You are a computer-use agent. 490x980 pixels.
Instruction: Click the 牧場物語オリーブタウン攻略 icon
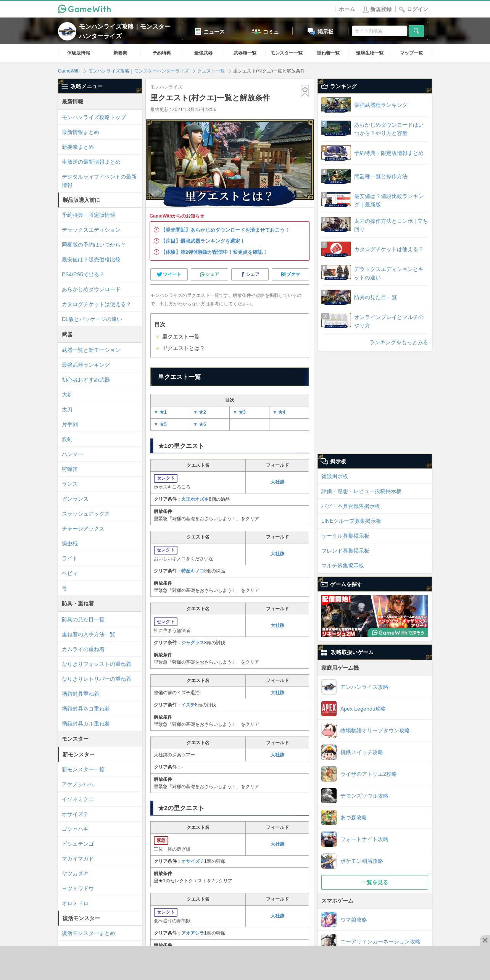tap(329, 730)
